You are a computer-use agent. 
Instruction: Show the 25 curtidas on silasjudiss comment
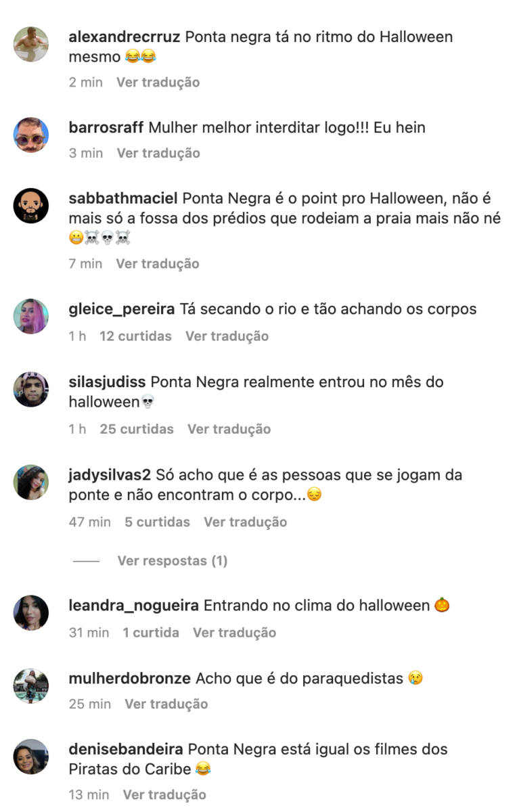tap(137, 429)
